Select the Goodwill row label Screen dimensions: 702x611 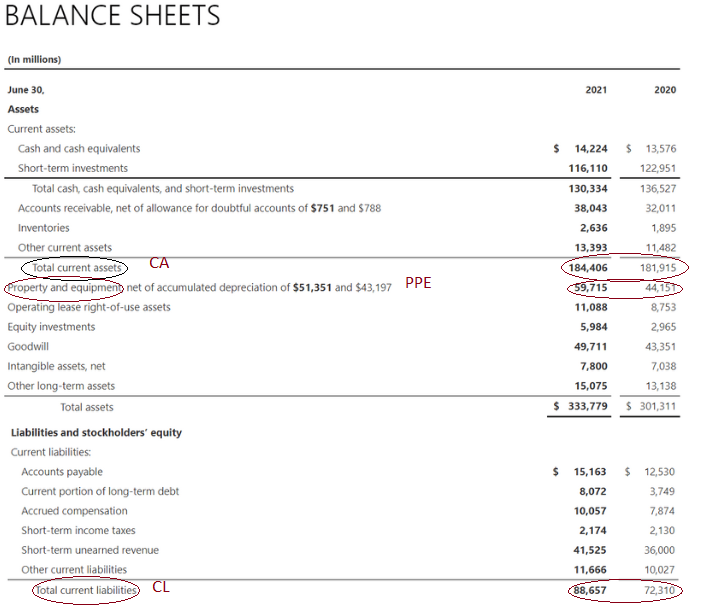pos(29,347)
